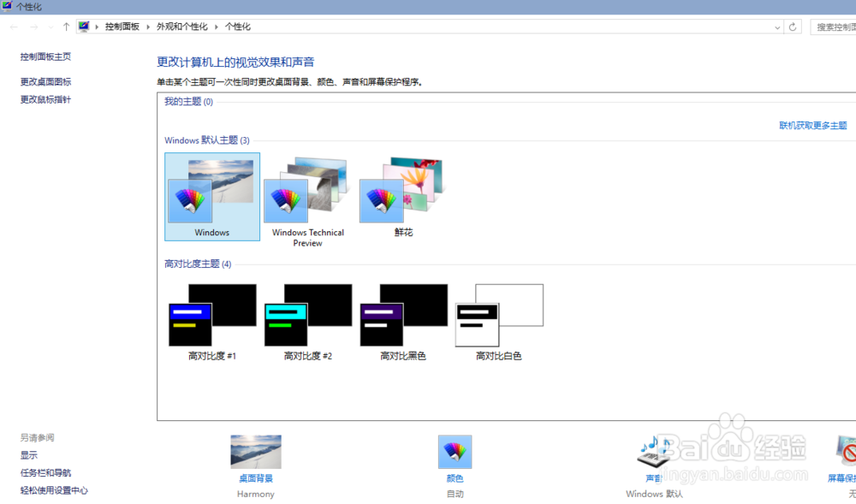Image resolution: width=856 pixels, height=504 pixels.
Task: Click the Windows 默认主题 (3) header
Action: coord(207,140)
